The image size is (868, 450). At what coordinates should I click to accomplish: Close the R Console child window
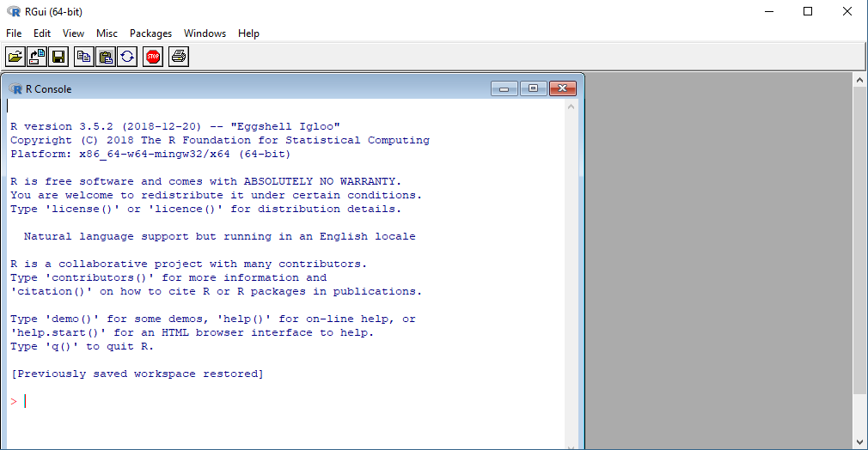(562, 88)
